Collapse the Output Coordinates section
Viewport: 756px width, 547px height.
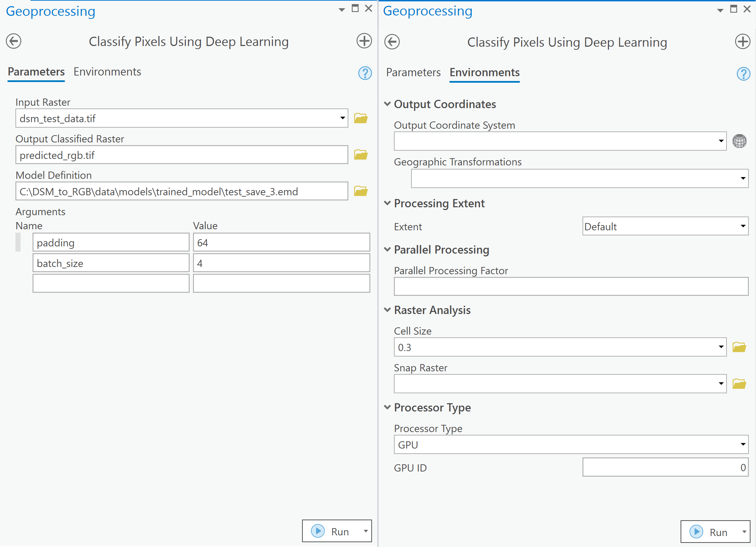(387, 104)
